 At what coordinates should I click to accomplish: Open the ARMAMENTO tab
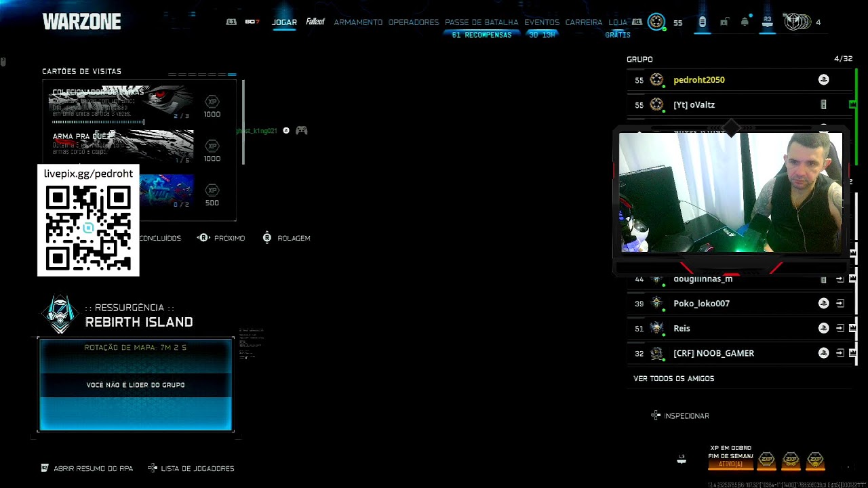[x=358, y=22]
